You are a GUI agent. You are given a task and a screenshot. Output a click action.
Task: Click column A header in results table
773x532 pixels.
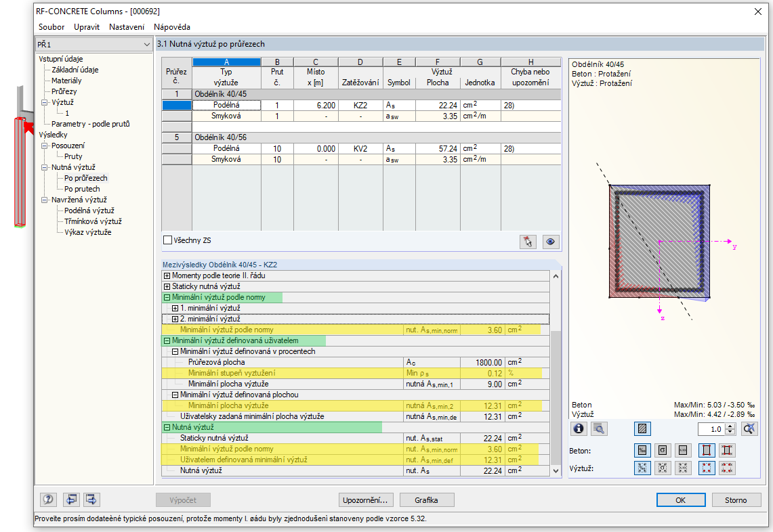coord(226,62)
